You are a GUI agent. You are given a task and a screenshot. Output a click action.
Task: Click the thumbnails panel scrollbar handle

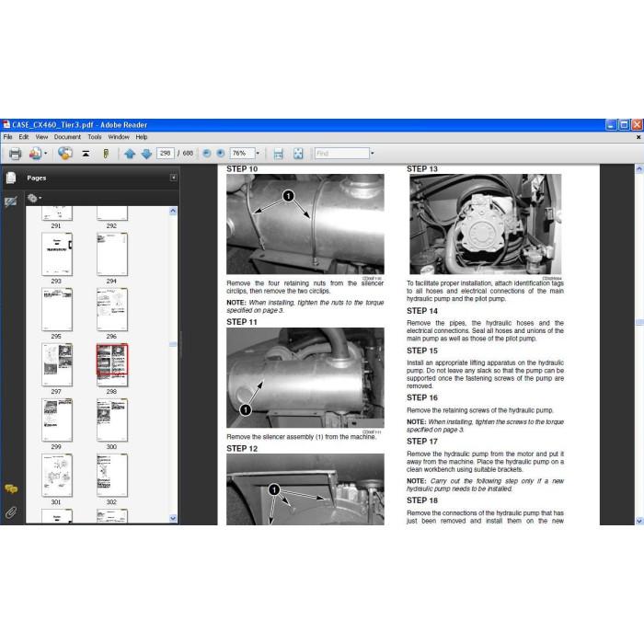coord(173,344)
